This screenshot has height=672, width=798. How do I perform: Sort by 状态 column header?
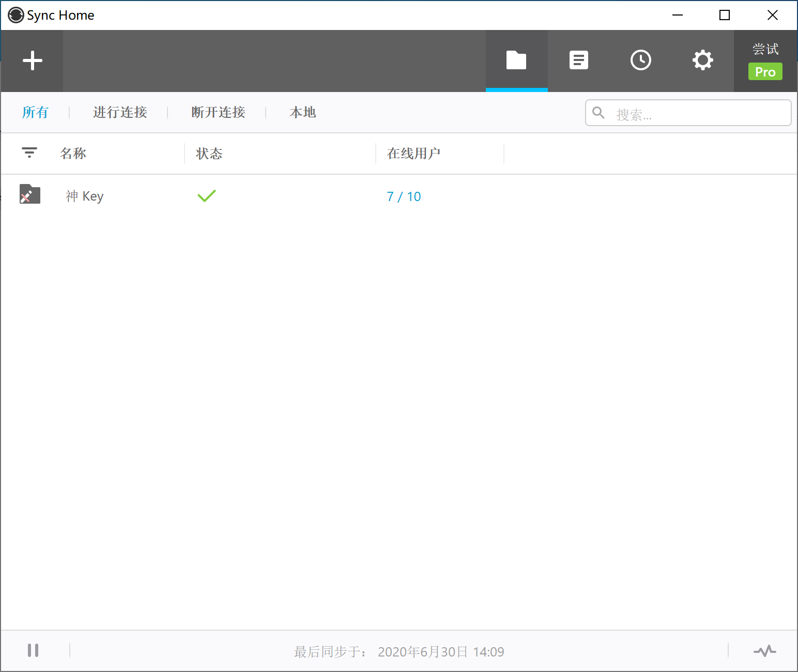click(x=209, y=153)
